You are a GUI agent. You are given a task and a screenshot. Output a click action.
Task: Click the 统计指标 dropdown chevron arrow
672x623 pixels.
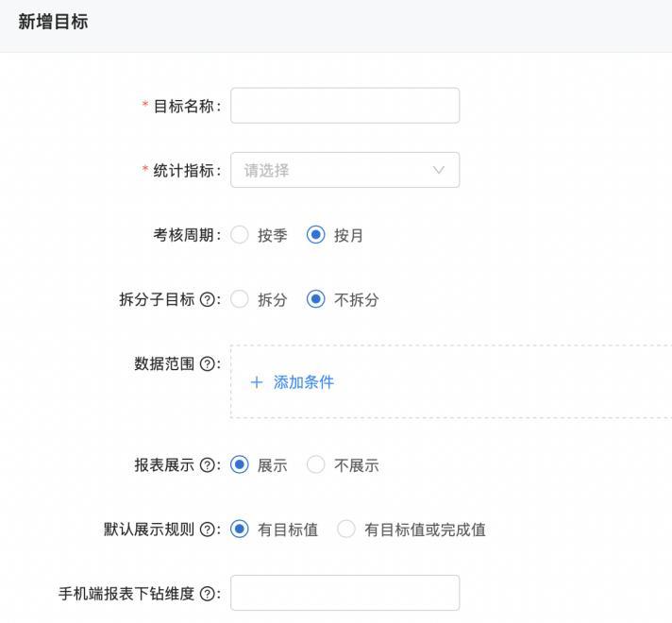click(439, 170)
